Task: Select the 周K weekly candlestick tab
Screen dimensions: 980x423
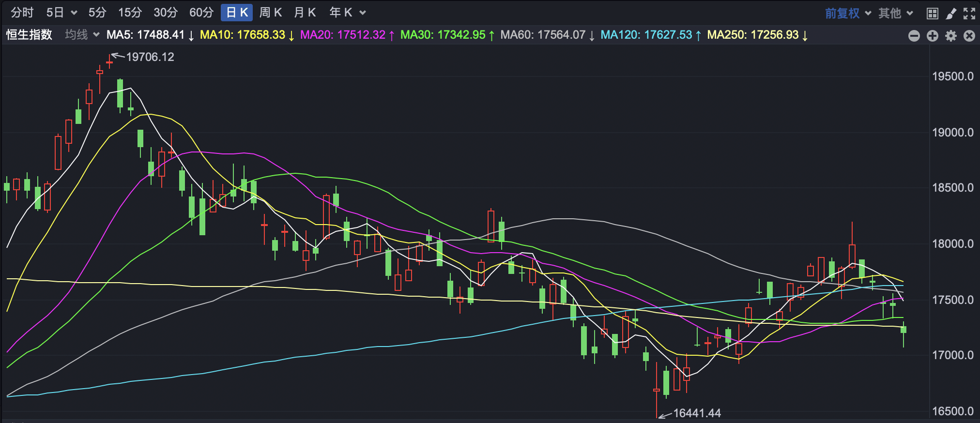Action: (271, 13)
